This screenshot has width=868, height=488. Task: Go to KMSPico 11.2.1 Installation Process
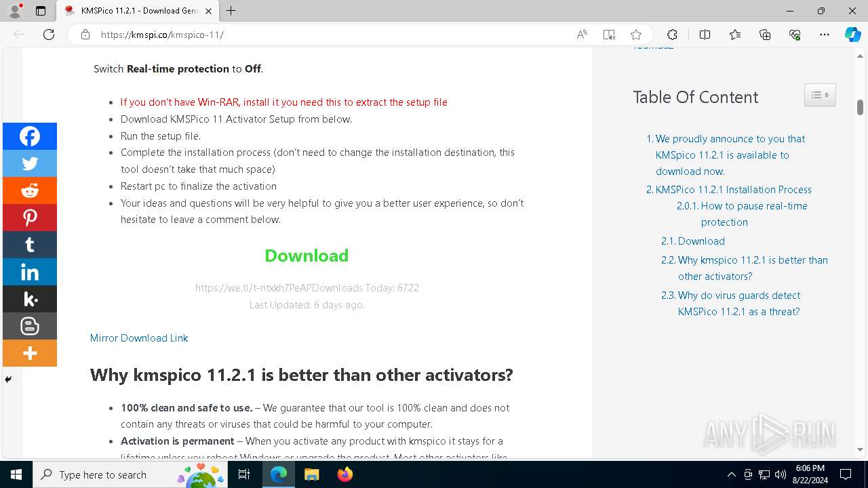[x=734, y=190]
